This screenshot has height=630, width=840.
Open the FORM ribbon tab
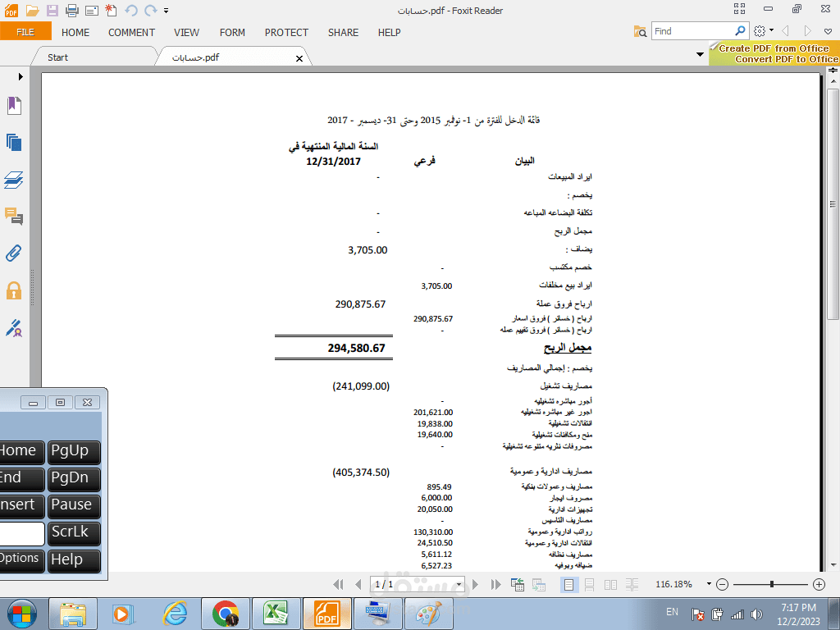(x=232, y=33)
